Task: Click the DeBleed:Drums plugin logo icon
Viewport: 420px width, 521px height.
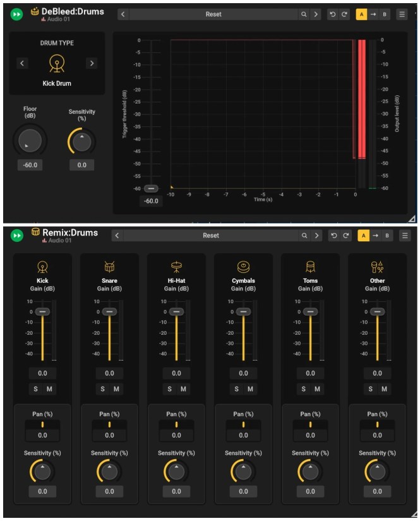Action: (35, 11)
